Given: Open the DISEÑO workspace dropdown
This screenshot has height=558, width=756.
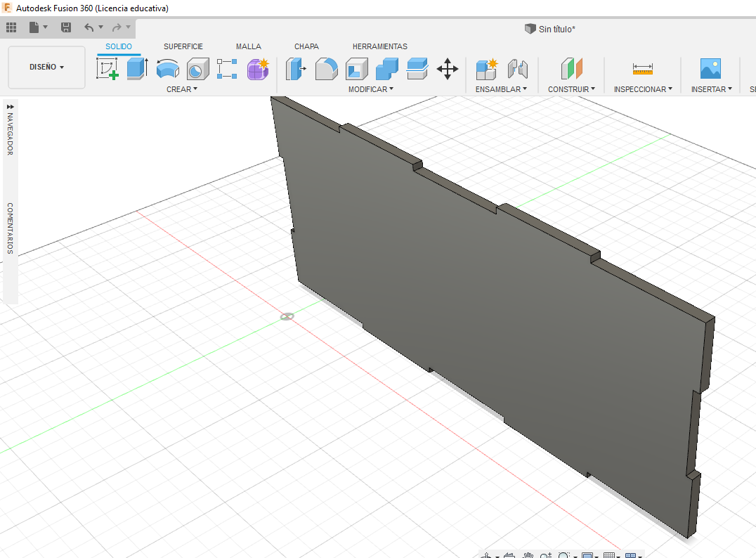Looking at the screenshot, I should click(x=47, y=67).
